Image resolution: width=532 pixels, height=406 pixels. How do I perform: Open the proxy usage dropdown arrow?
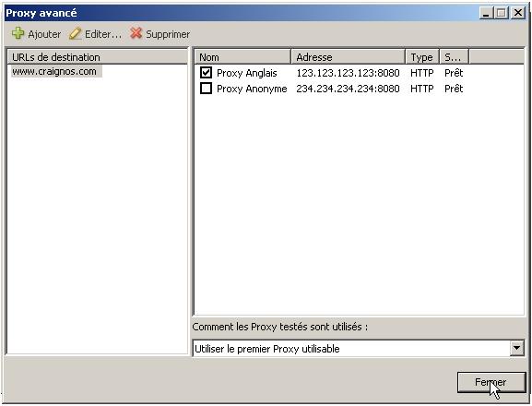516,348
